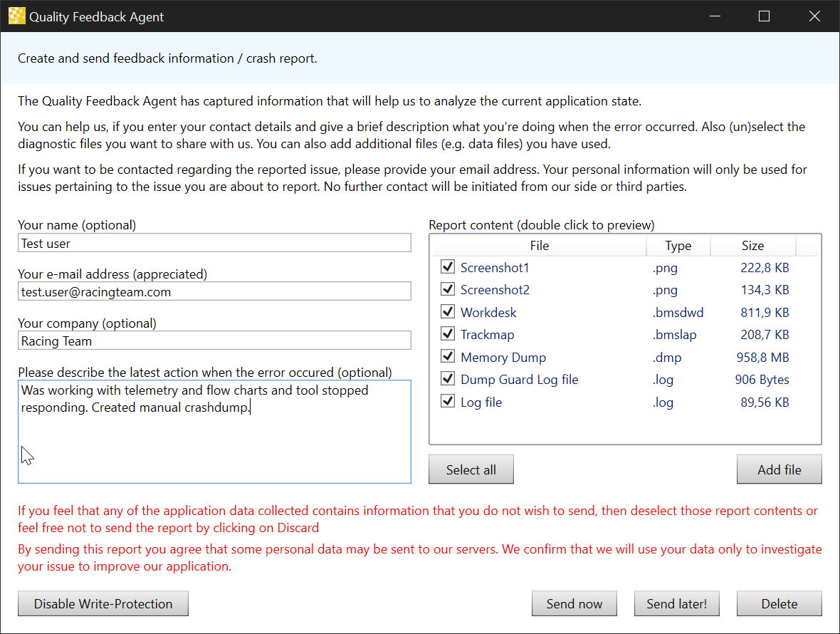Focus the Your name input field
The height and width of the screenshot is (634, 840).
(x=214, y=243)
